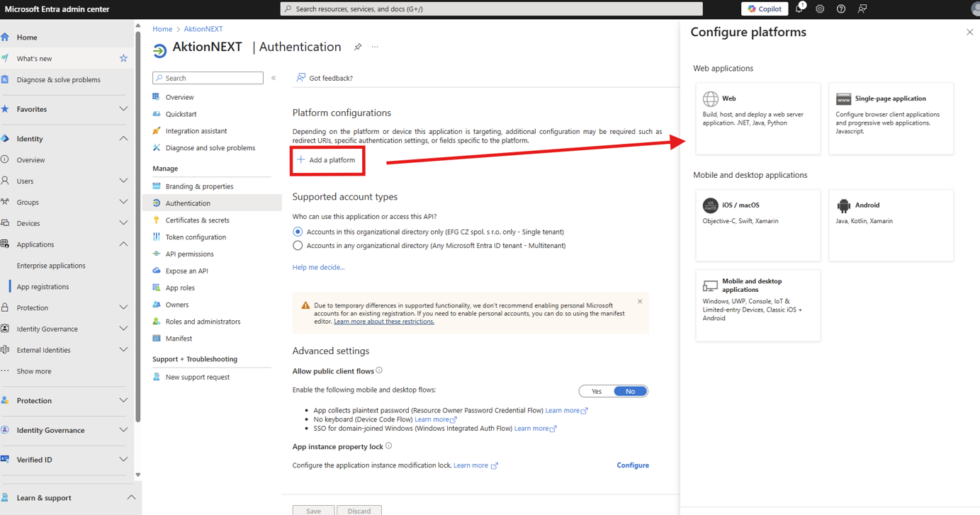The image size is (980, 515).
Task: Expand Users in left navigation
Action: pyautogui.click(x=123, y=181)
